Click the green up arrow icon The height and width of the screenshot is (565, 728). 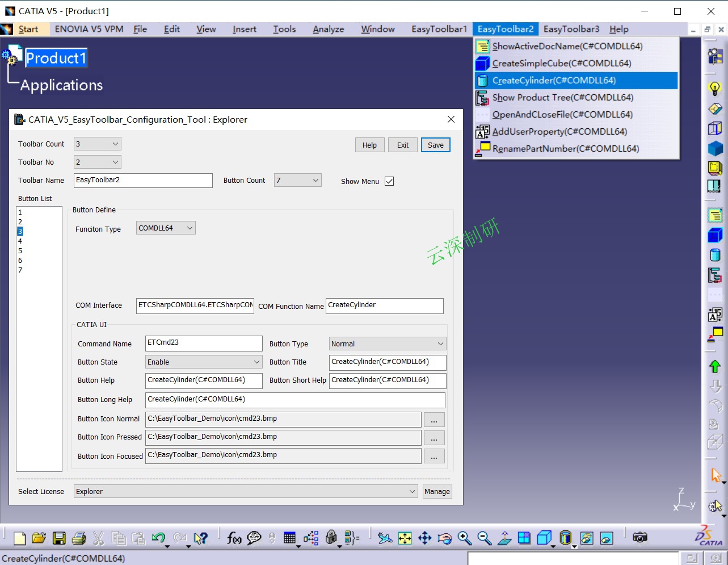point(715,366)
